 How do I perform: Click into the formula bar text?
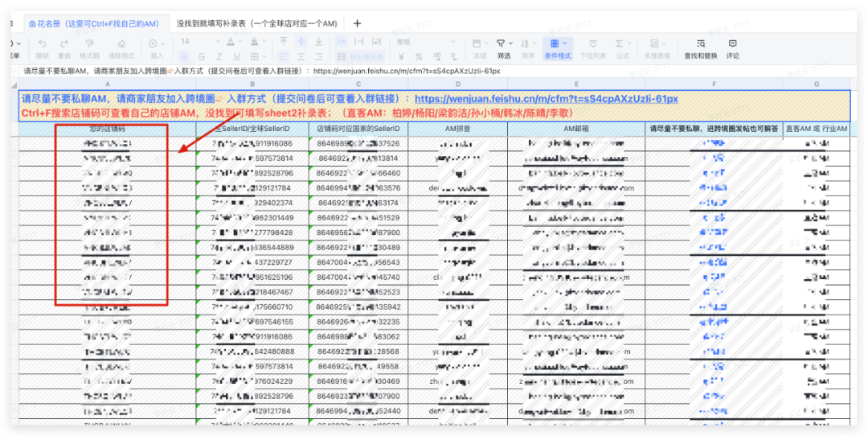click(x=262, y=71)
